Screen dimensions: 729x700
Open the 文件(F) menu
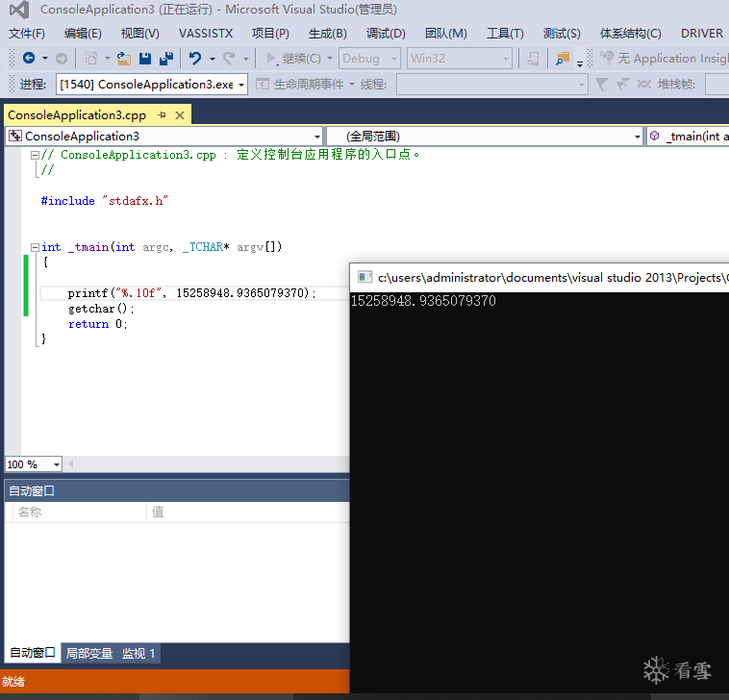click(x=27, y=34)
